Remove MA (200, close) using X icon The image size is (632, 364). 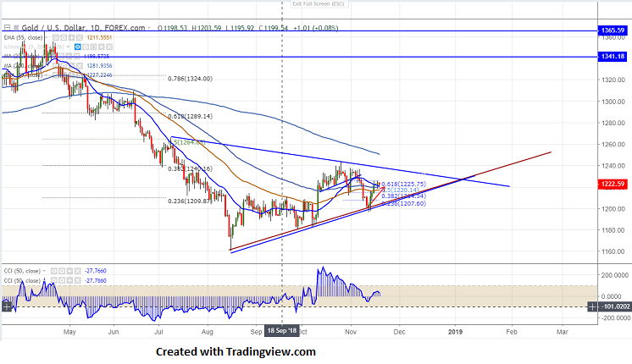pos(80,66)
